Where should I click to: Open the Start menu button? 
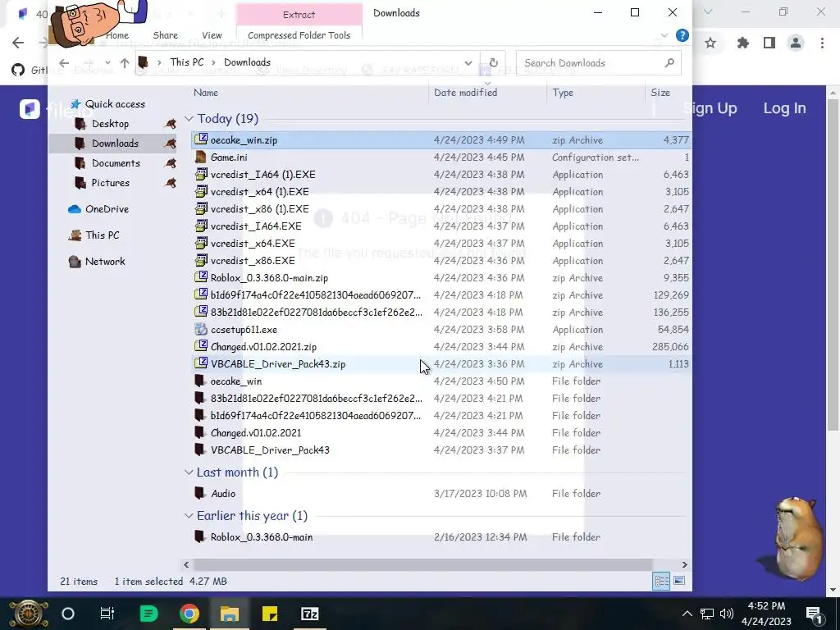tap(28, 614)
